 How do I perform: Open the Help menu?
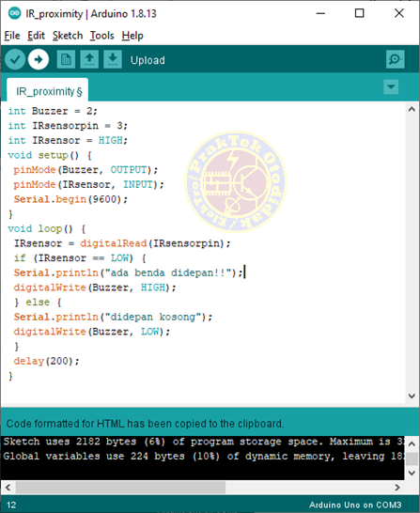click(132, 36)
